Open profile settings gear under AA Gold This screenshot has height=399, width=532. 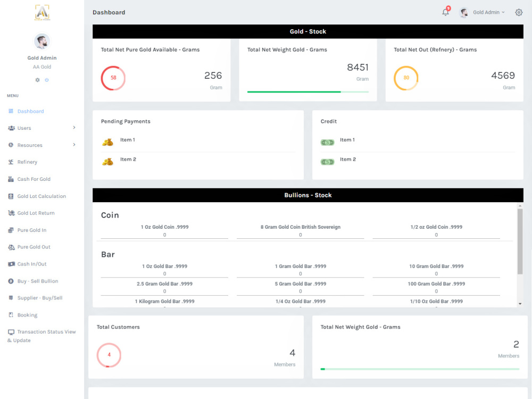click(37, 80)
